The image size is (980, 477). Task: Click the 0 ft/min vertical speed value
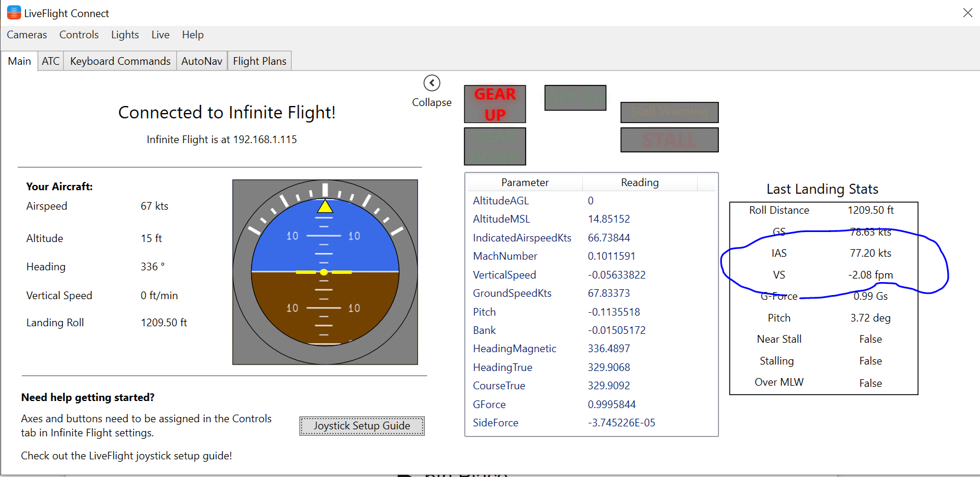[x=159, y=296]
